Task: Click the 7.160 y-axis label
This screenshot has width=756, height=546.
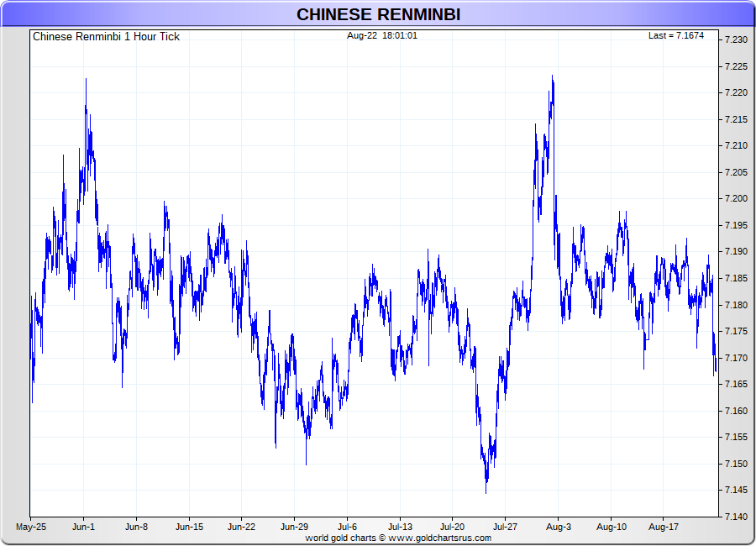Action: click(x=736, y=411)
